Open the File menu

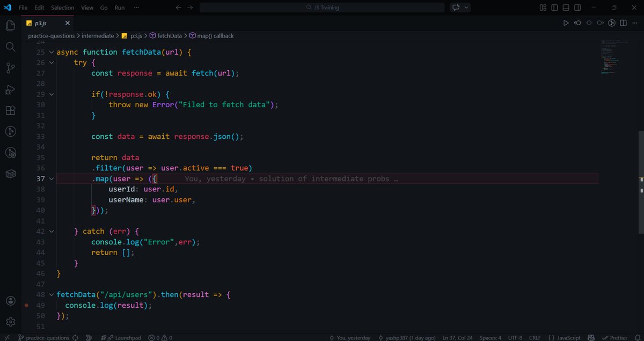pos(23,8)
